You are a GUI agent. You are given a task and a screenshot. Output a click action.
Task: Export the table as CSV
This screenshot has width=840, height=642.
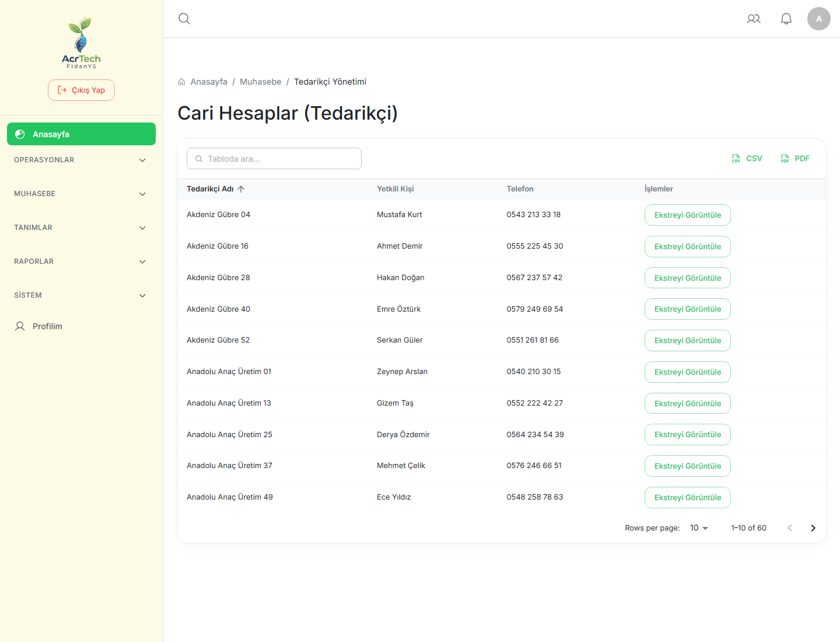[x=747, y=159]
